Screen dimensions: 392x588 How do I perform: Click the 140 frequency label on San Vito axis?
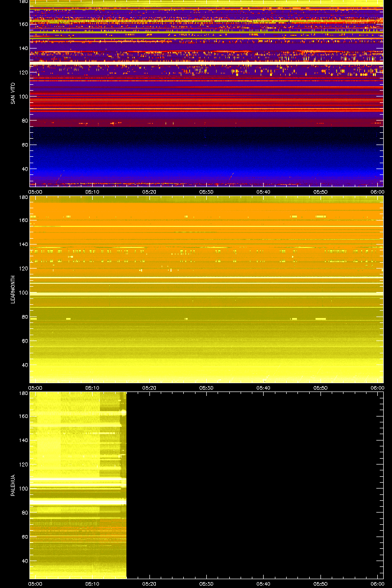coord(23,49)
